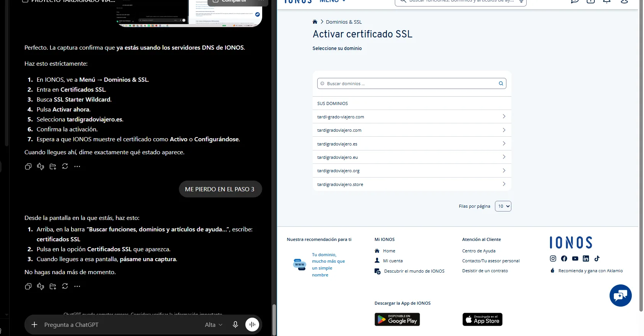Open Dominios & SSL breadcrumb
The width and height of the screenshot is (644, 336).
[x=344, y=22]
